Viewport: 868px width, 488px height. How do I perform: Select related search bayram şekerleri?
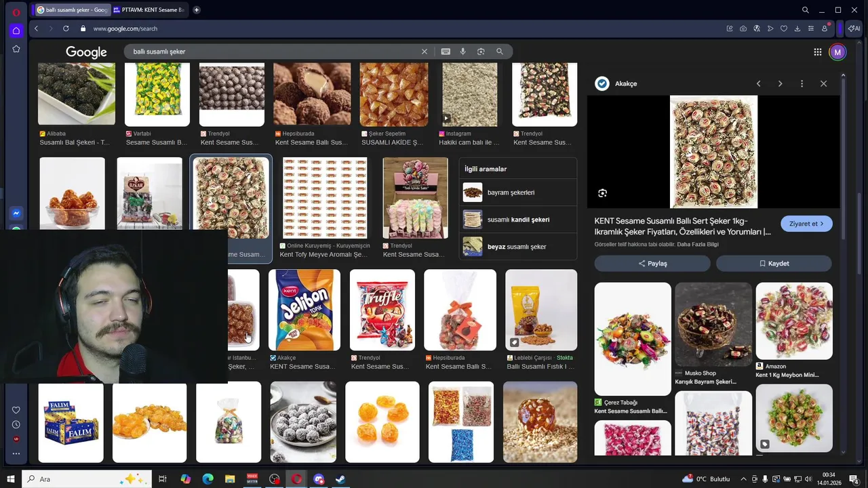[x=518, y=192]
